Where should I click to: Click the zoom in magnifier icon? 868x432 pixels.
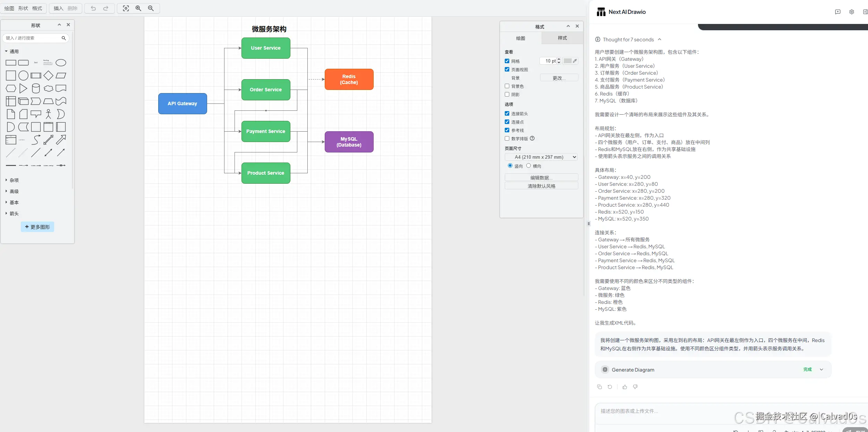[x=138, y=8]
